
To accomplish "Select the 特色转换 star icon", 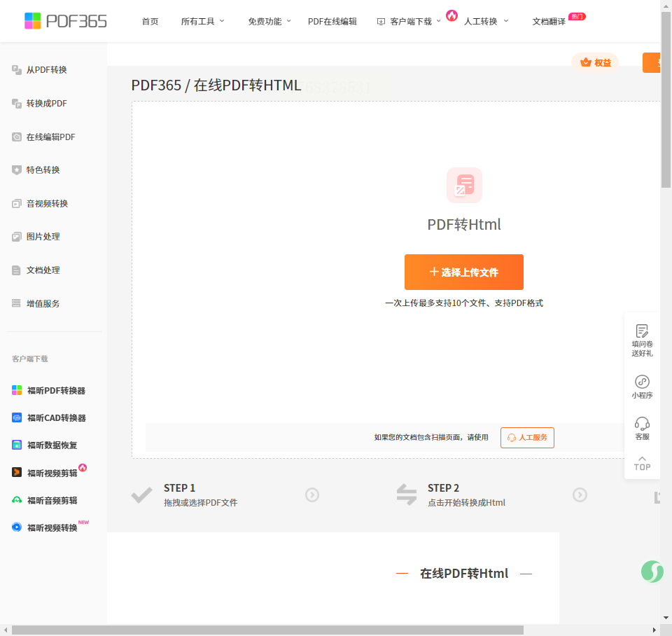I will click(x=17, y=170).
